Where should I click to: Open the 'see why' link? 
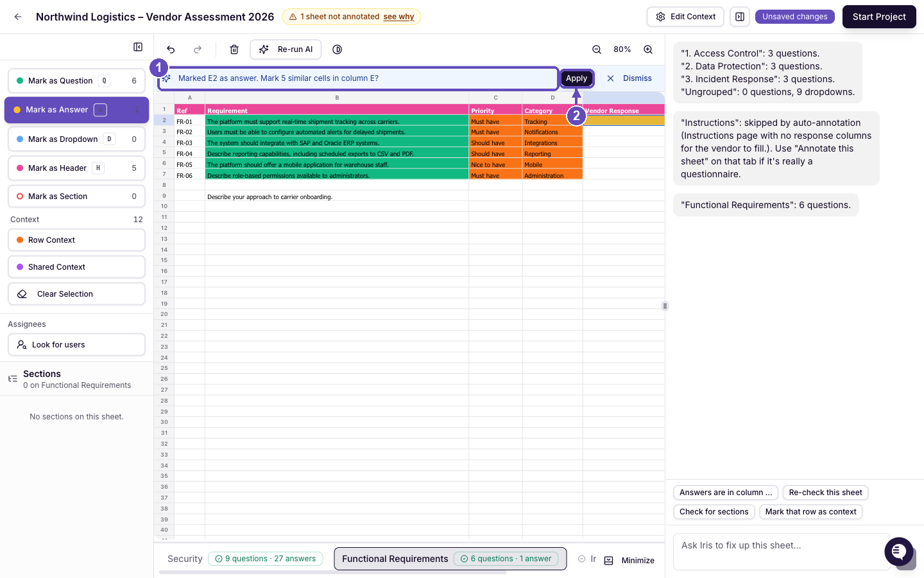[x=398, y=17]
